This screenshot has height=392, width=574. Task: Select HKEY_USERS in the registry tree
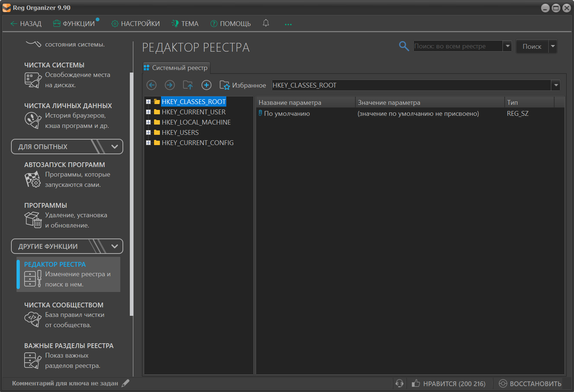point(180,133)
